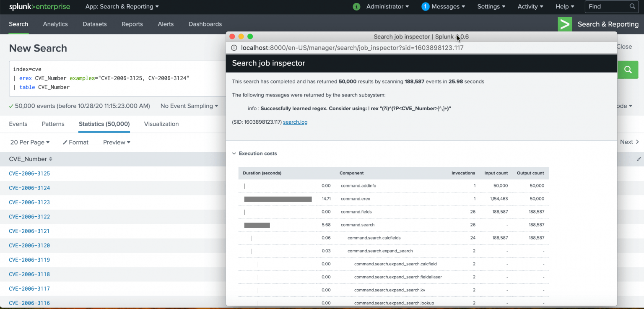Click the CVE-2006-3123 result
The width and height of the screenshot is (644, 309).
pos(29,203)
